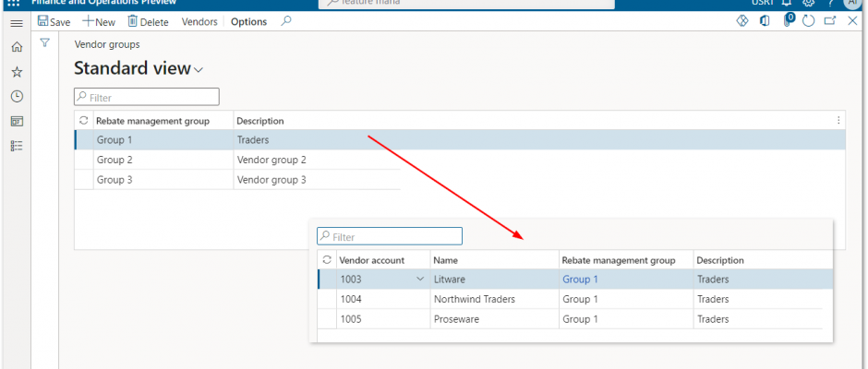Close the Vendor groups form
The image size is (868, 369).
pyautogui.click(x=852, y=21)
